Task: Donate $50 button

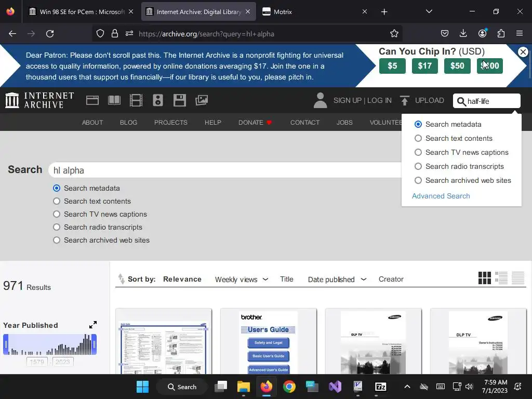Action: 457,66
